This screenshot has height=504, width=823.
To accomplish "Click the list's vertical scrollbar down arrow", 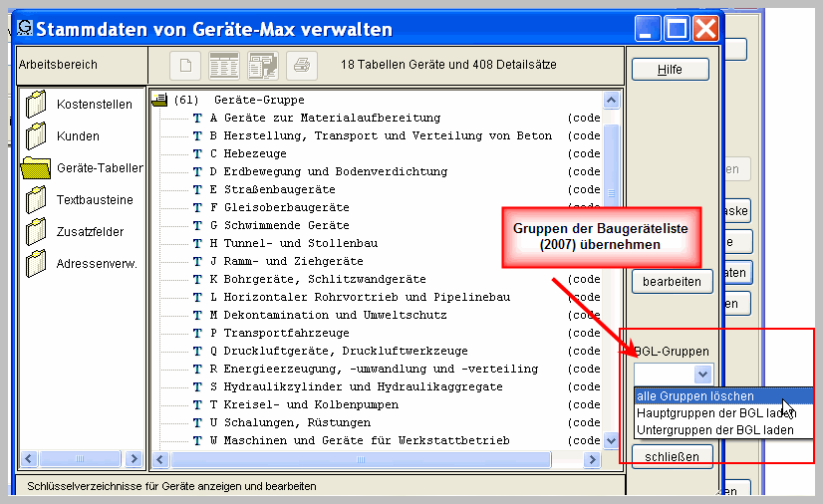I will [x=612, y=439].
